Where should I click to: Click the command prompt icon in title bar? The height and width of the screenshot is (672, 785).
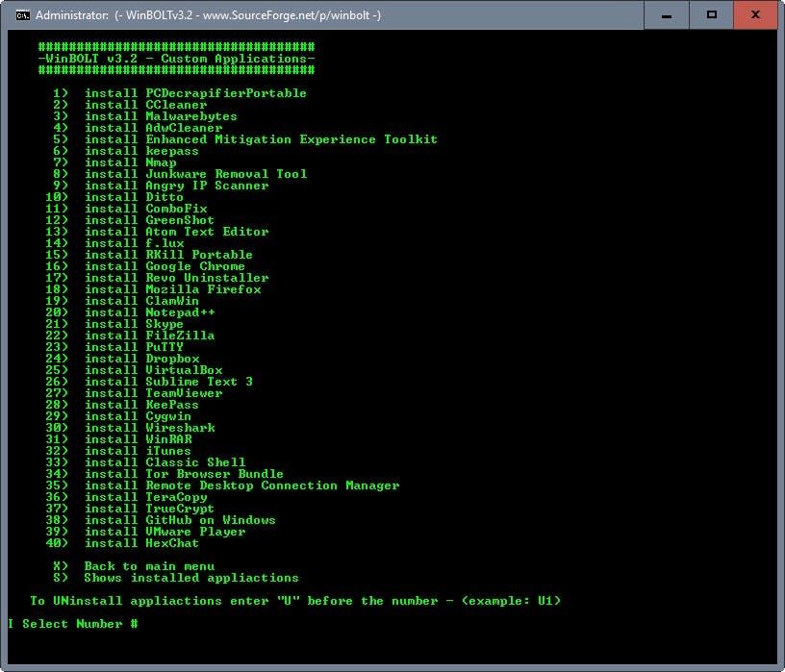pyautogui.click(x=22, y=15)
